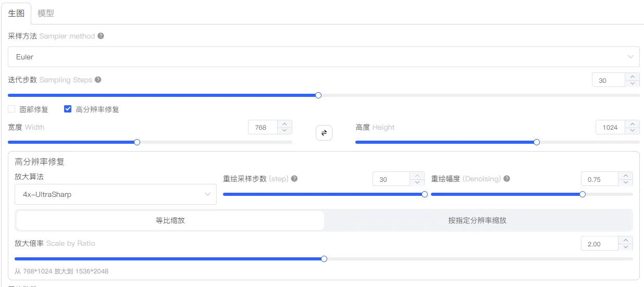Switch to the 生图 tab
This screenshot has width=644, height=287.
click(16, 13)
